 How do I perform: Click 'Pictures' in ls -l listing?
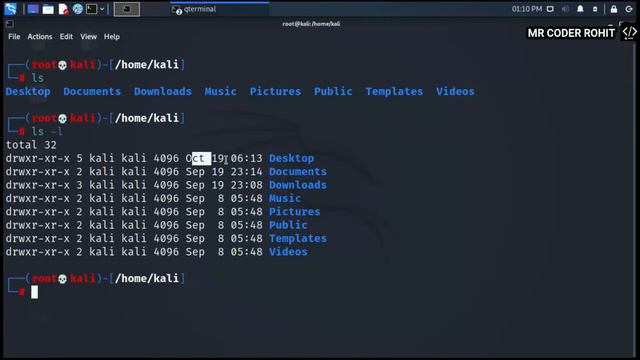[x=294, y=212]
